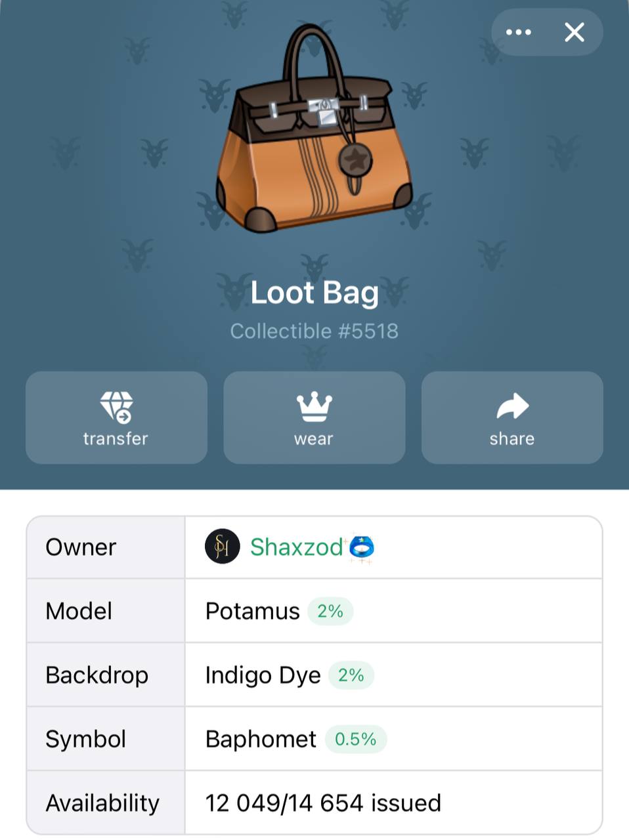Screen dimensions: 629x840
Task: Tap the transfer diamond icon
Action: [x=116, y=407]
